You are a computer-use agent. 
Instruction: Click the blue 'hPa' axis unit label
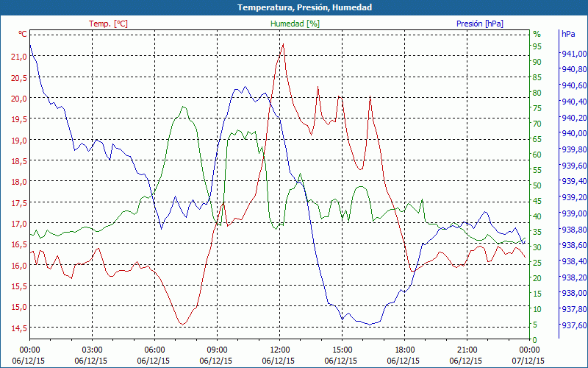568,34
